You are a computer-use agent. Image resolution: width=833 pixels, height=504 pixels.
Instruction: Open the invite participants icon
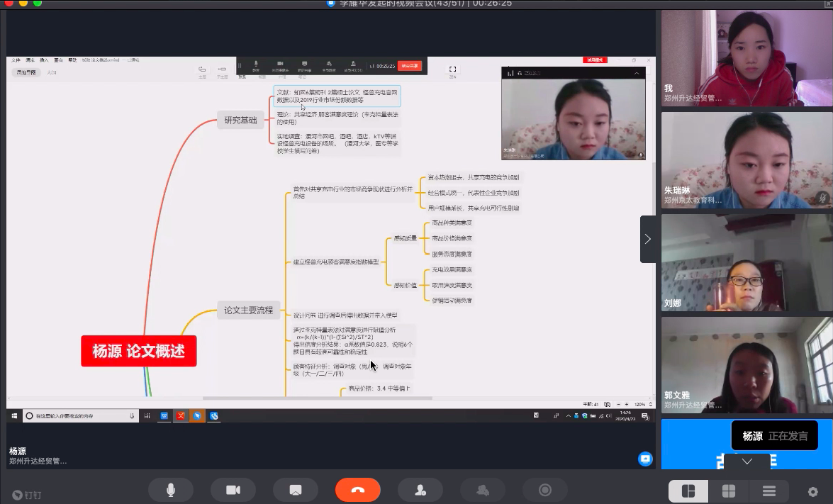(420, 490)
